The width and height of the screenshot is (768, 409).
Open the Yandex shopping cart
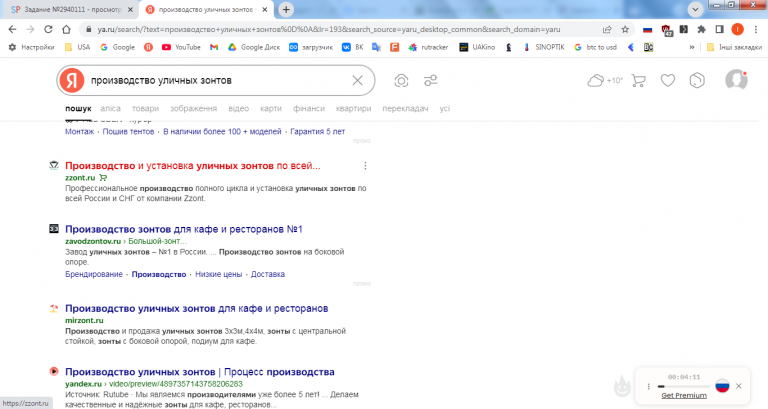pyautogui.click(x=638, y=80)
